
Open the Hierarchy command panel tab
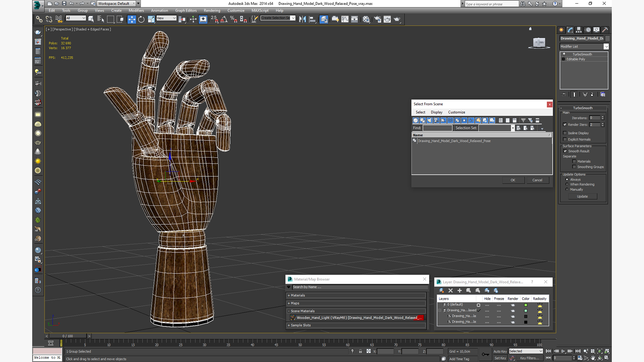pyautogui.click(x=579, y=29)
